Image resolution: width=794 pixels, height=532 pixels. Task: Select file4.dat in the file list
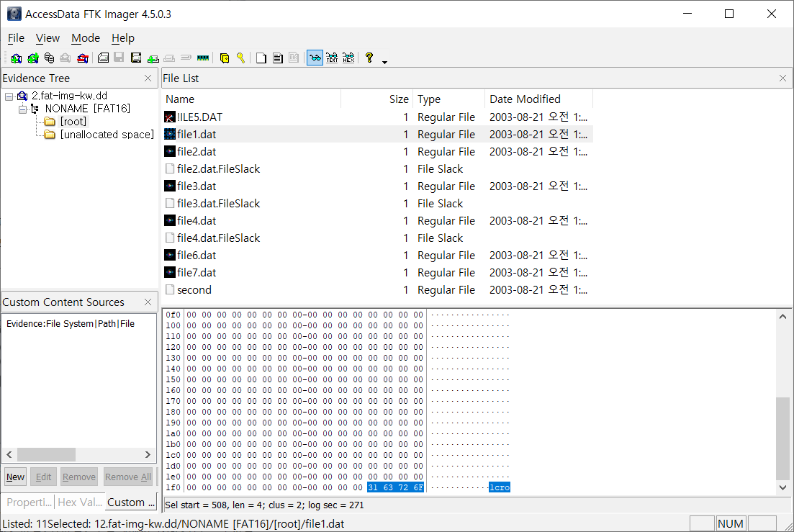tap(197, 221)
